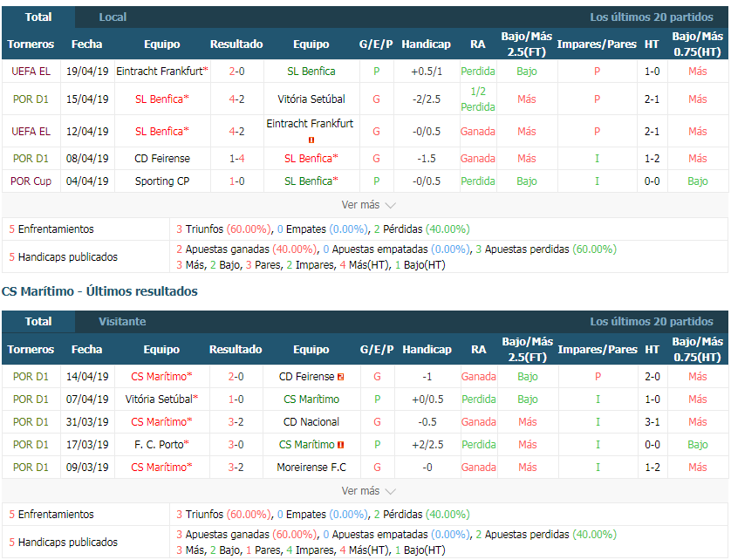Image resolution: width=731 pixels, height=560 pixels.
Task: Click the handicap value +0.5/1
Action: pyautogui.click(x=427, y=72)
